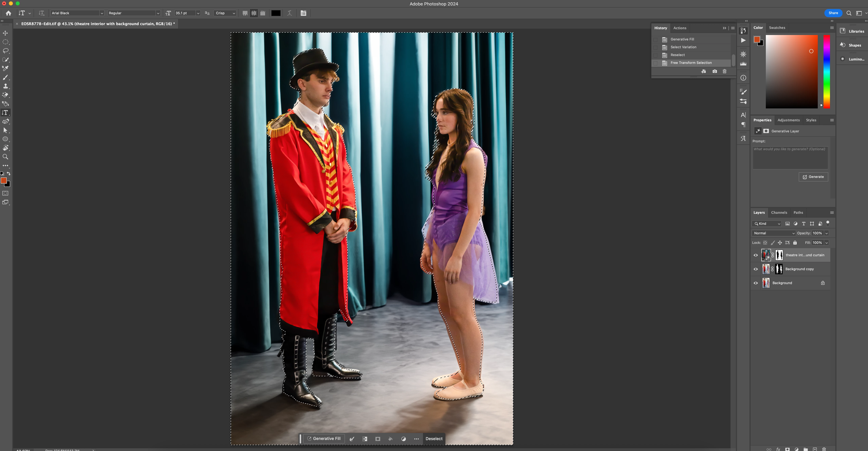The width and height of the screenshot is (868, 451).
Task: Click Deselect in contextual task bar
Action: click(434, 439)
